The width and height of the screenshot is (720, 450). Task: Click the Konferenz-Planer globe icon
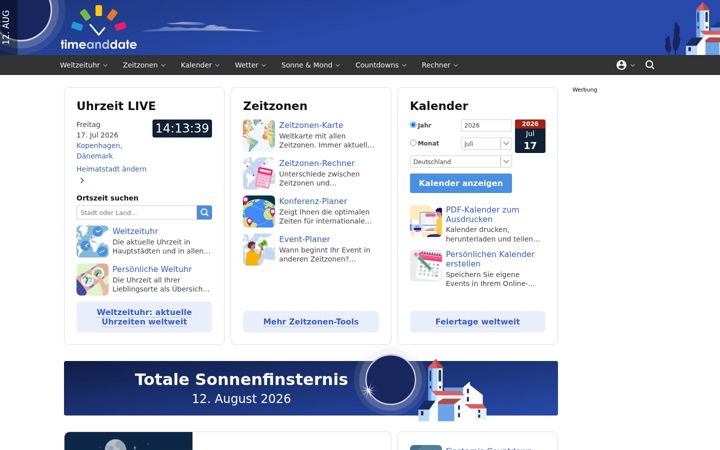pos(259,212)
